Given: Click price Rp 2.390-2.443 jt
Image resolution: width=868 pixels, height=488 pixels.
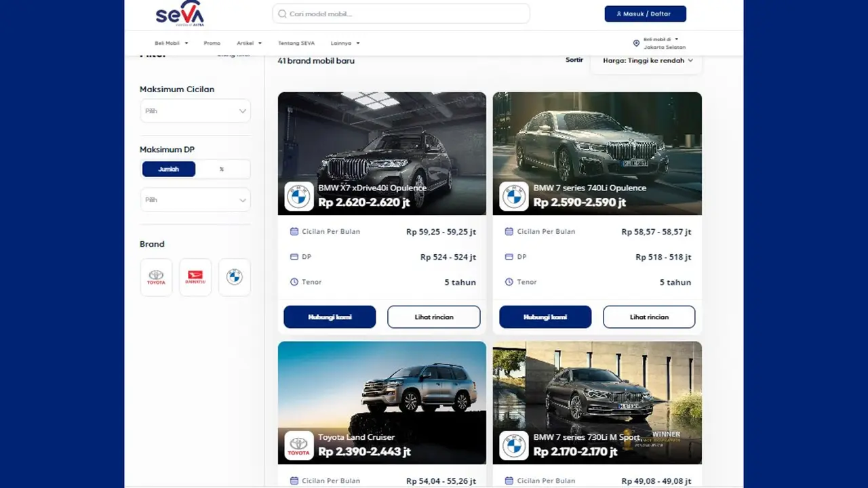Looking at the screenshot, I should 365,451.
